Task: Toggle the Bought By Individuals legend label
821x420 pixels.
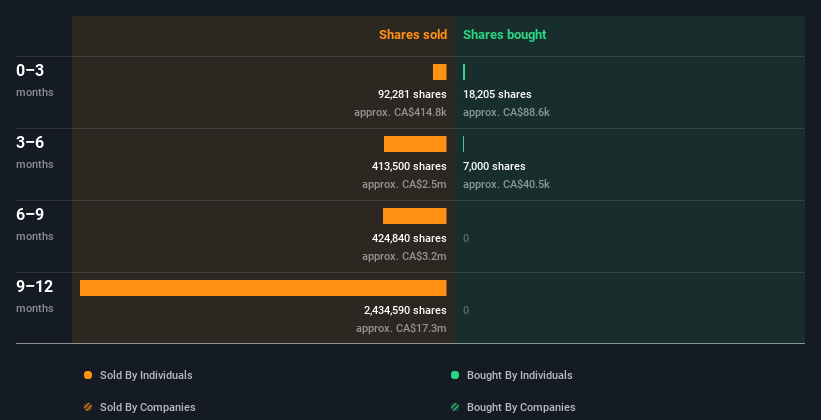Action: coord(519,375)
